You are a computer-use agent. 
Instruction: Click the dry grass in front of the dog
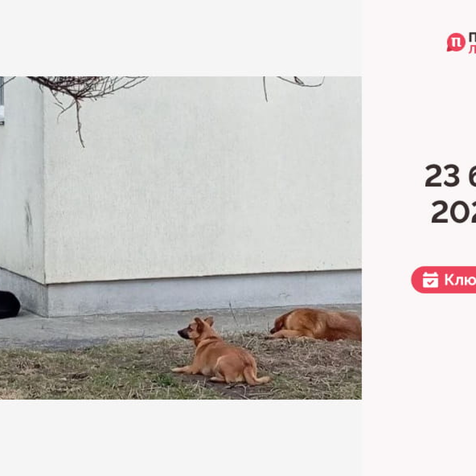[99, 370]
